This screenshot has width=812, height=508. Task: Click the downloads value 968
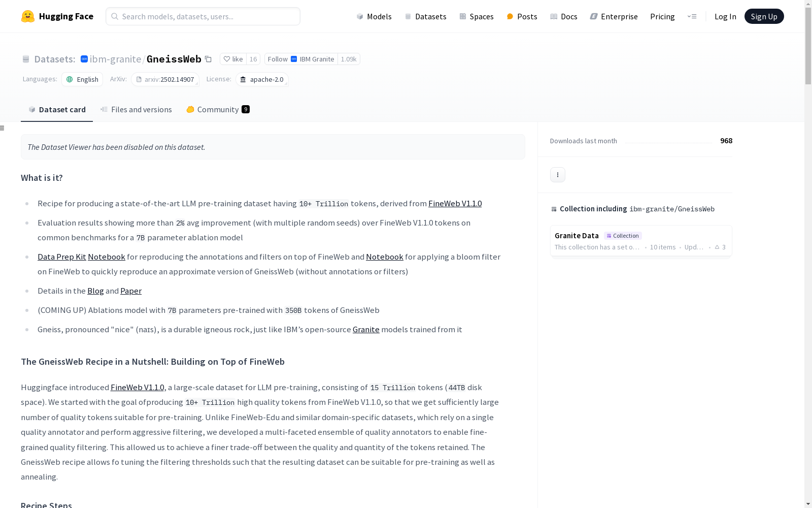(x=726, y=141)
